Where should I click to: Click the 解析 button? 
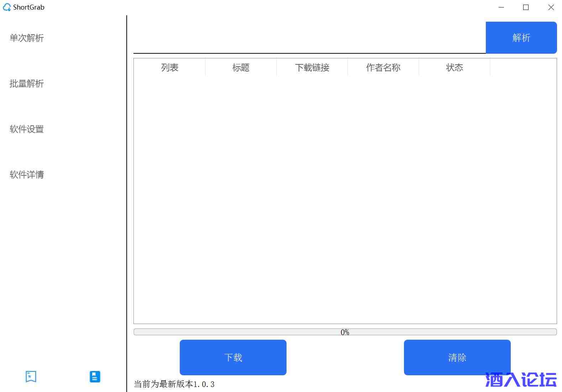pyautogui.click(x=521, y=38)
